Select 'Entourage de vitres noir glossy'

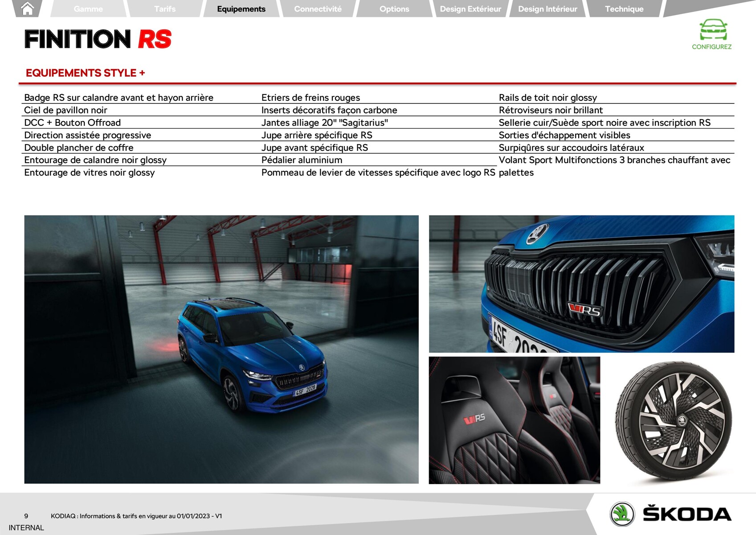[x=90, y=173]
